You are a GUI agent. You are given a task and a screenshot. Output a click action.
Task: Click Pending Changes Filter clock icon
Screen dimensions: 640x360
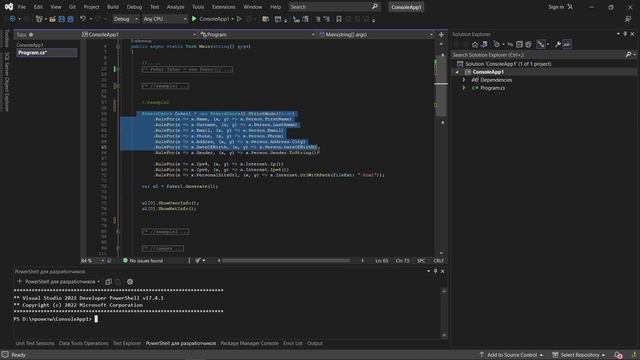point(497,44)
